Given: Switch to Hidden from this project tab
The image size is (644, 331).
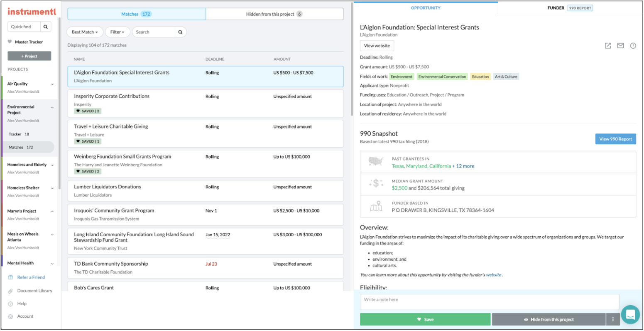Looking at the screenshot, I should tap(274, 14).
